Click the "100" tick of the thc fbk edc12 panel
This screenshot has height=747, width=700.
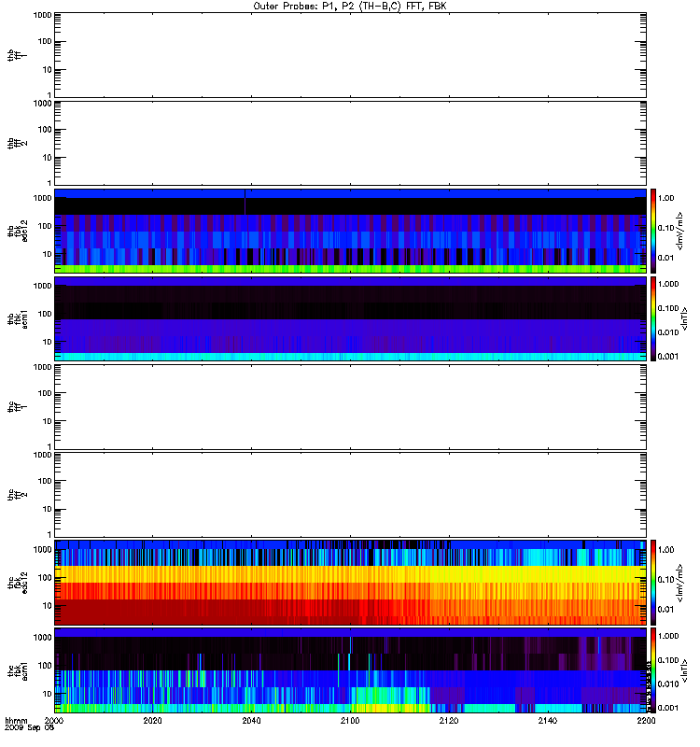45,577
